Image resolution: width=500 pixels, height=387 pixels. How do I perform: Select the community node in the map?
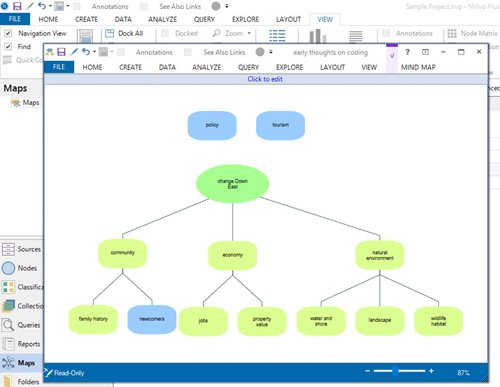(122, 253)
